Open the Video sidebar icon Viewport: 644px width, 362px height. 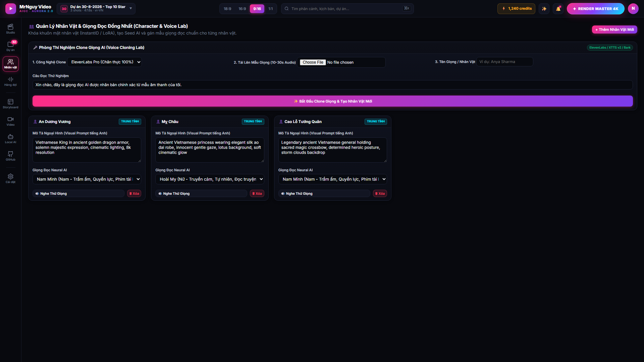click(x=10, y=121)
